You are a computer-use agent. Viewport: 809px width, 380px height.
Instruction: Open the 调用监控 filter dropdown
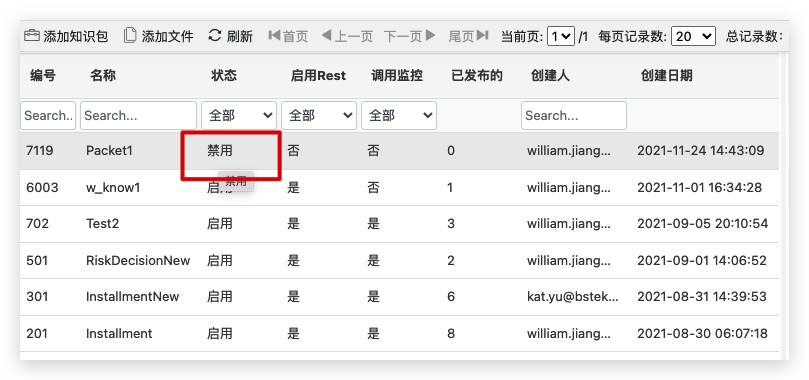[x=399, y=115]
